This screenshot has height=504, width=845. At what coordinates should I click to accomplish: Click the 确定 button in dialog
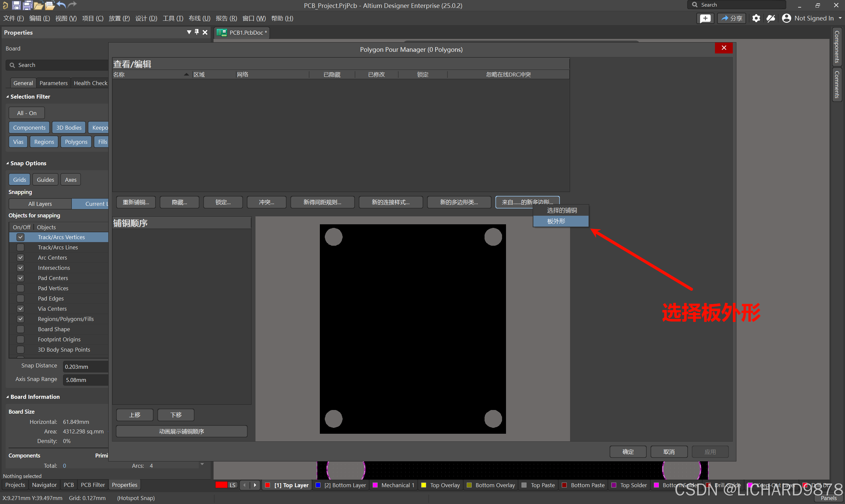coord(627,452)
